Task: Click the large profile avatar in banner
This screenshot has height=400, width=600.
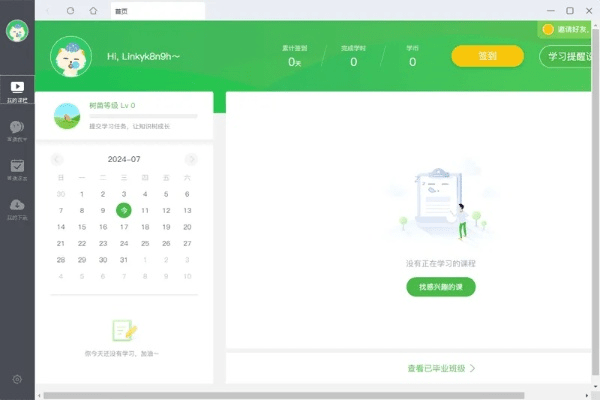Action: pyautogui.click(x=71, y=57)
